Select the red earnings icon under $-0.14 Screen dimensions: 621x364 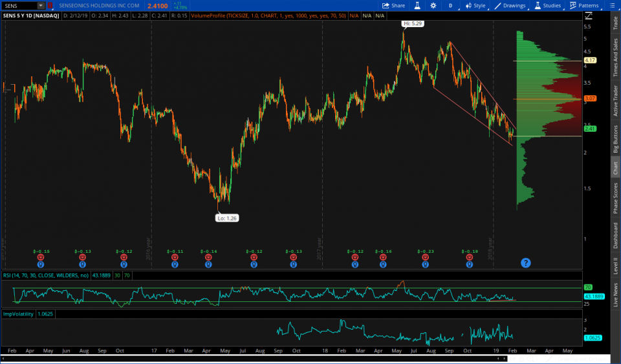[x=208, y=257]
